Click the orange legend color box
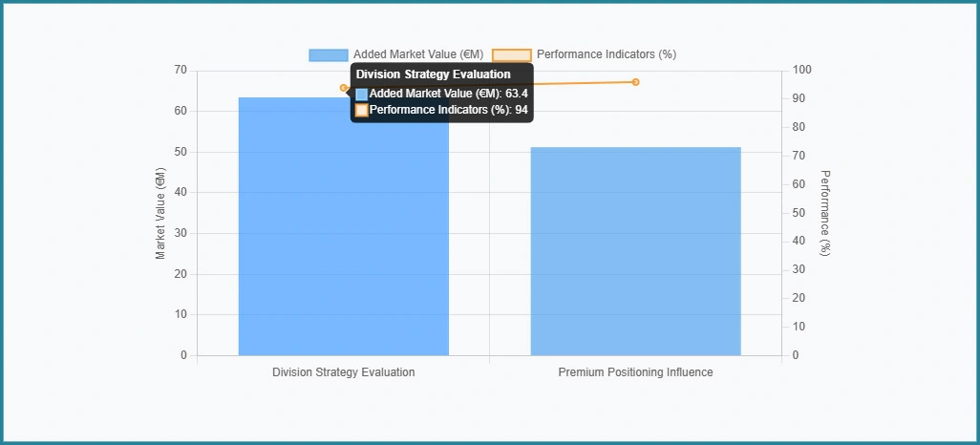This screenshot has width=980, height=445. pyautogui.click(x=511, y=54)
